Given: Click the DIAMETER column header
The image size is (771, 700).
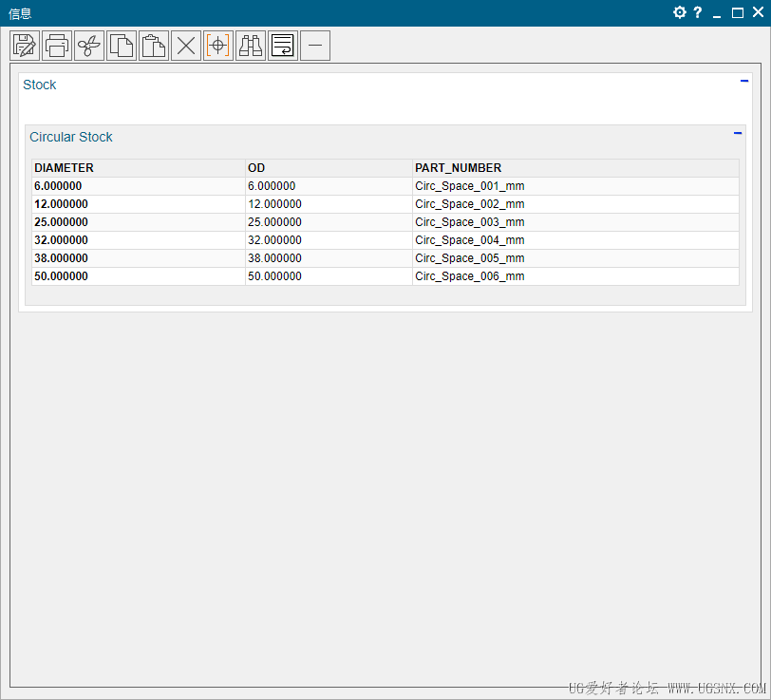Looking at the screenshot, I should point(64,168).
